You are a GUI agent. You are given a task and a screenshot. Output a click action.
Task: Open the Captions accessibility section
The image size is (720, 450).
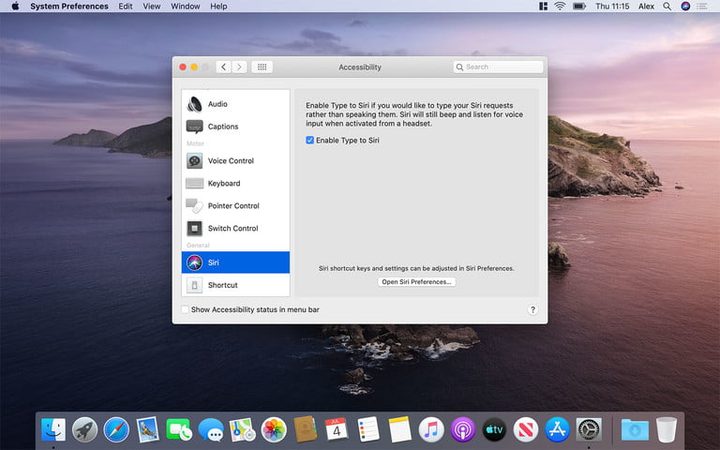tap(236, 126)
